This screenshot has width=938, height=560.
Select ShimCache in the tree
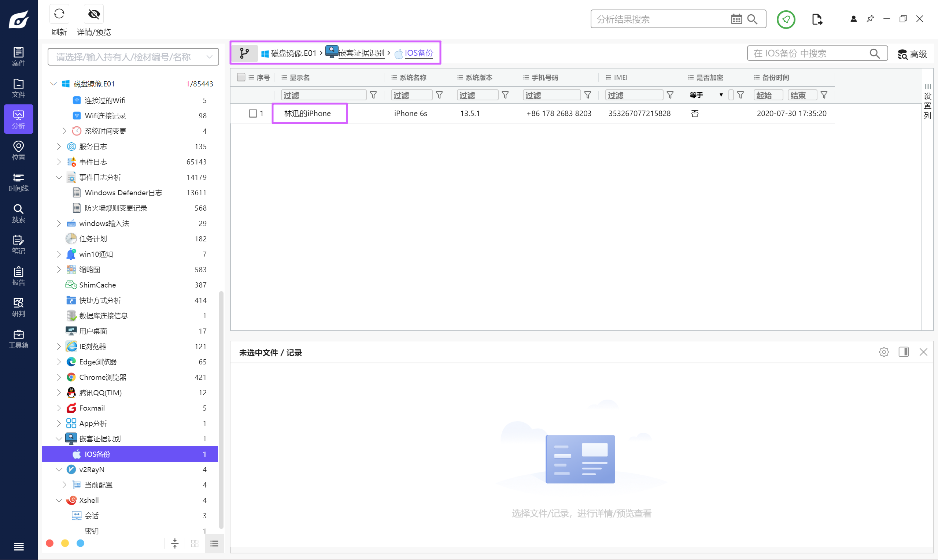click(97, 285)
